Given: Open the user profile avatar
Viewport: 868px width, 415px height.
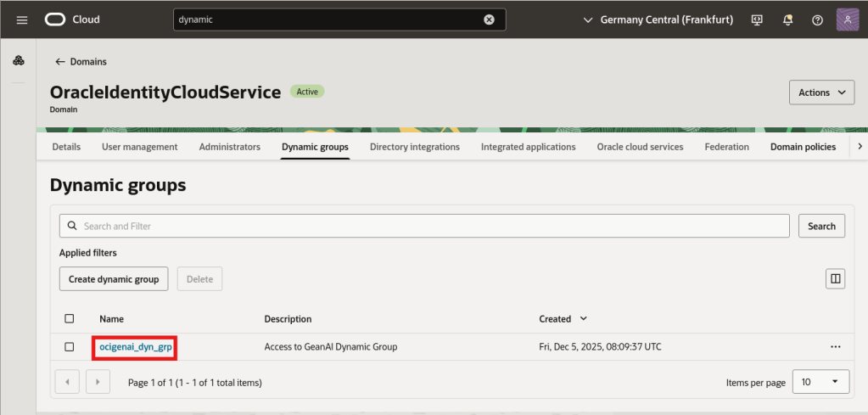Looking at the screenshot, I should [848, 20].
